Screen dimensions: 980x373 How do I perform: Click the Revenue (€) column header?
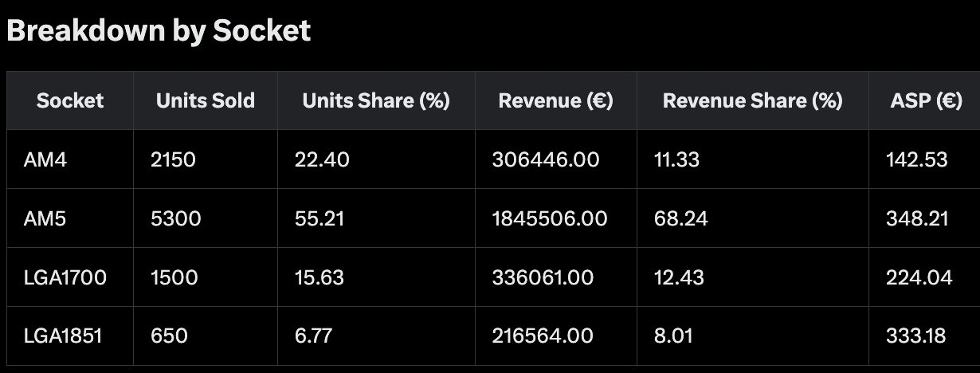(555, 100)
